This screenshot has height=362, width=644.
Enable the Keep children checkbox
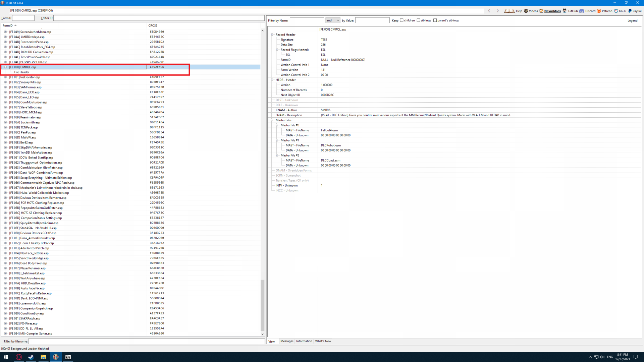coord(401,20)
